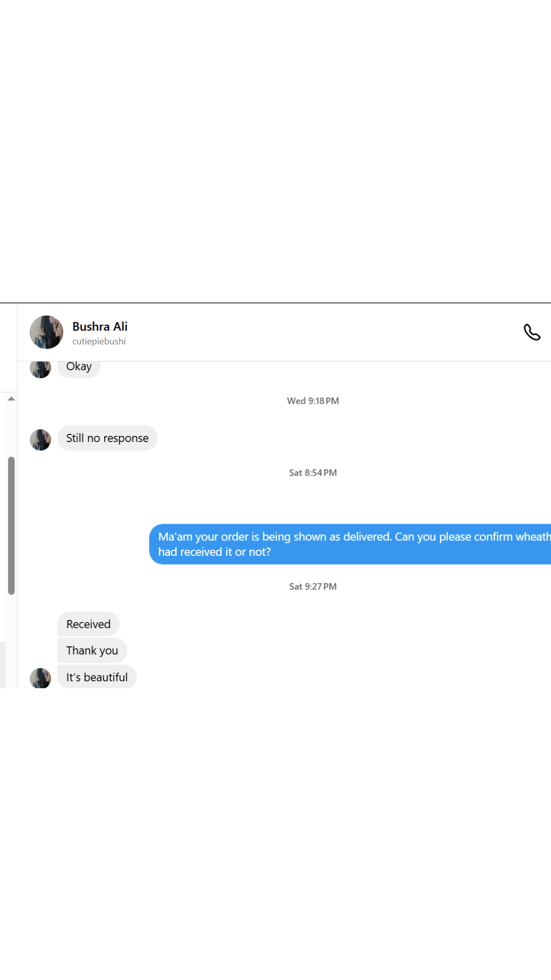Click the avatar beside "It's beautiful"
Screen dimensions: 551x980
[40, 679]
